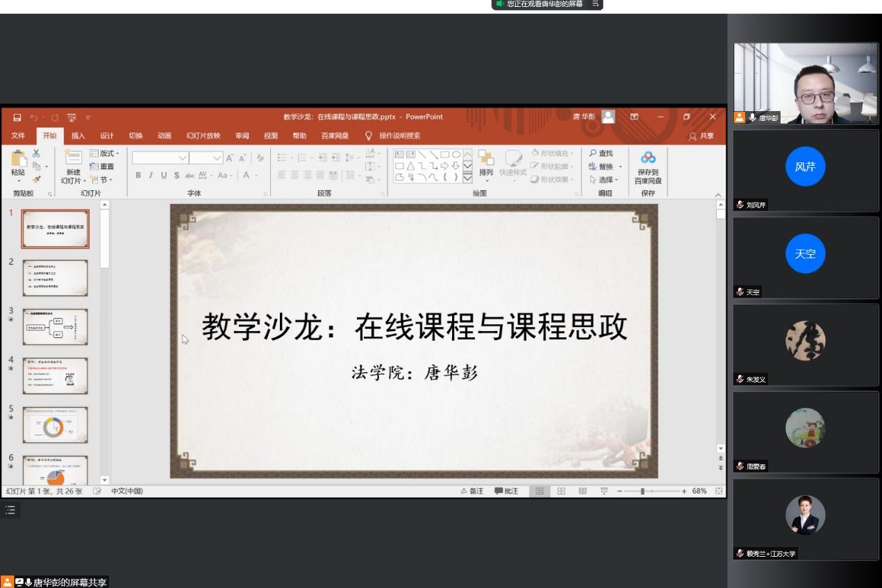Open the font name dropdown
Screen dimensions: 882x588
[183, 158]
